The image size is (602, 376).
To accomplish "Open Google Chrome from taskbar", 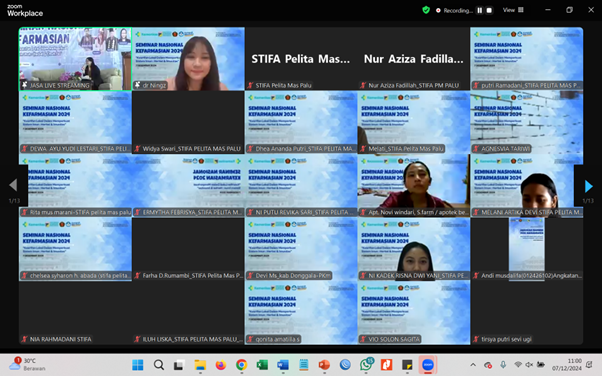I will click(x=241, y=364).
